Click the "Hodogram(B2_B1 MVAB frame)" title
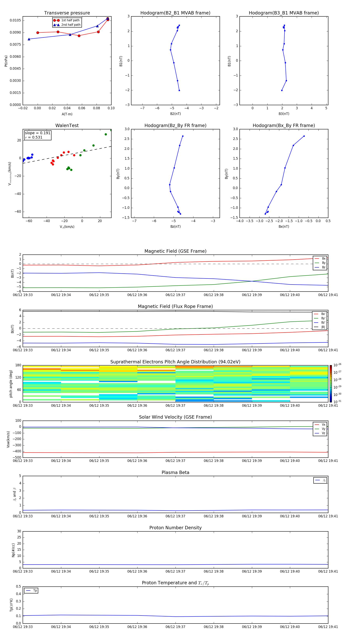This screenshot has width=351, height=644. pyautogui.click(x=175, y=13)
